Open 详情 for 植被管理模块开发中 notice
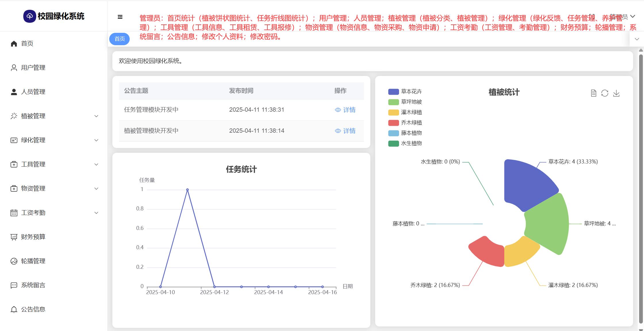 pos(345,131)
